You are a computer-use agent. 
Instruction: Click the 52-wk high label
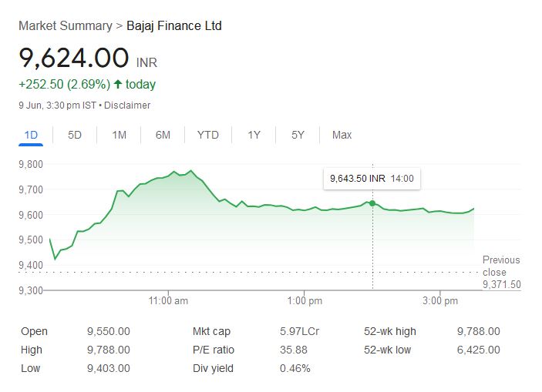389,332
